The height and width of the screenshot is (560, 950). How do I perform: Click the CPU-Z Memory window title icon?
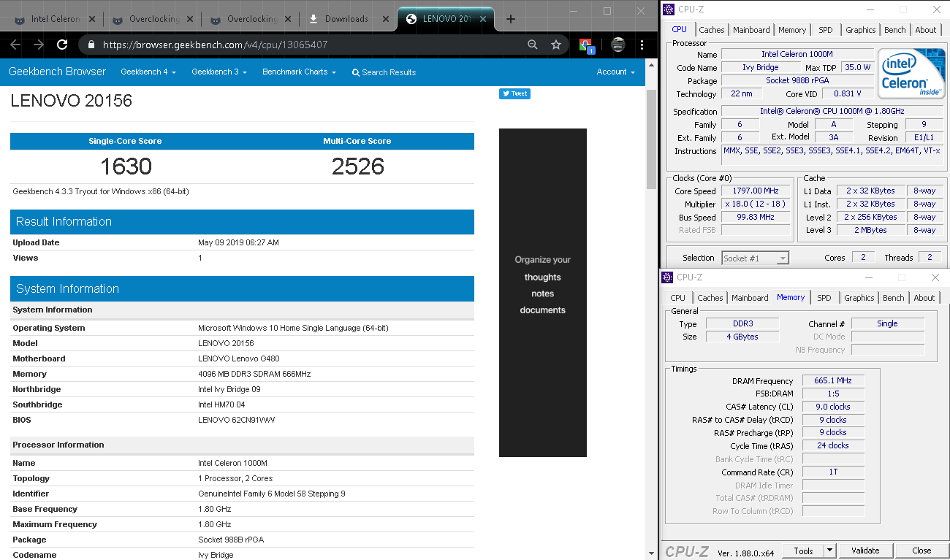tap(666, 277)
